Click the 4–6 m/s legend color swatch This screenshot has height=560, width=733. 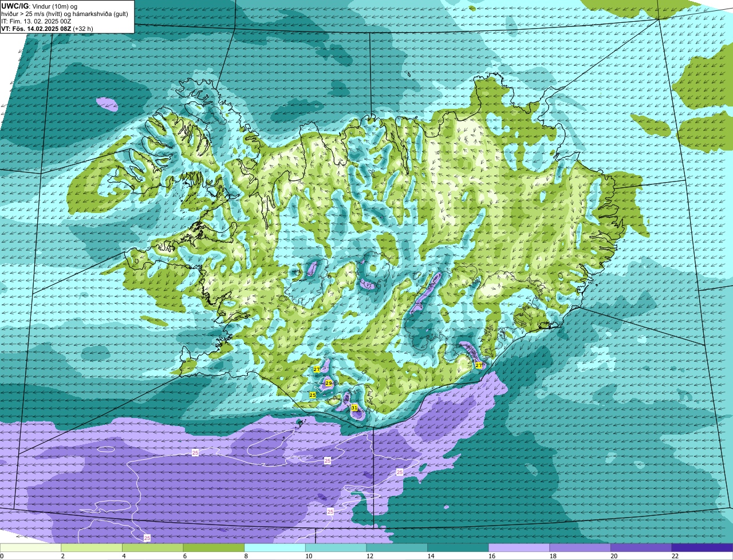[152, 547]
